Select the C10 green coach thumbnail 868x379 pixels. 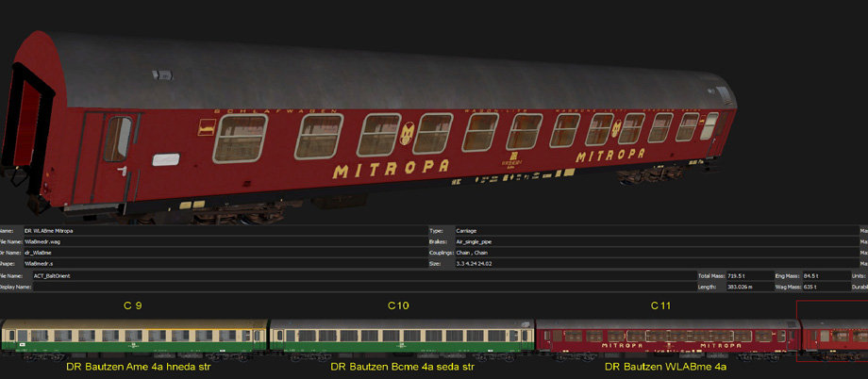402,339
